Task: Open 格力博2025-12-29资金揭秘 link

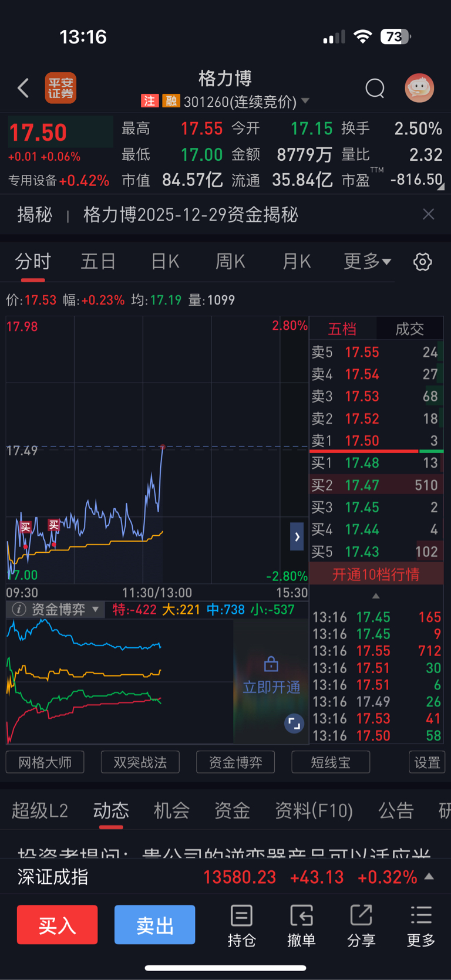Action: [191, 215]
